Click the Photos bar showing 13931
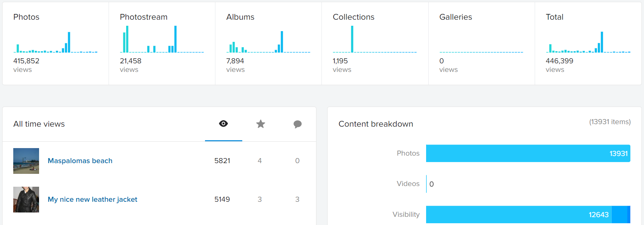This screenshot has height=225, width=644. [x=528, y=153]
